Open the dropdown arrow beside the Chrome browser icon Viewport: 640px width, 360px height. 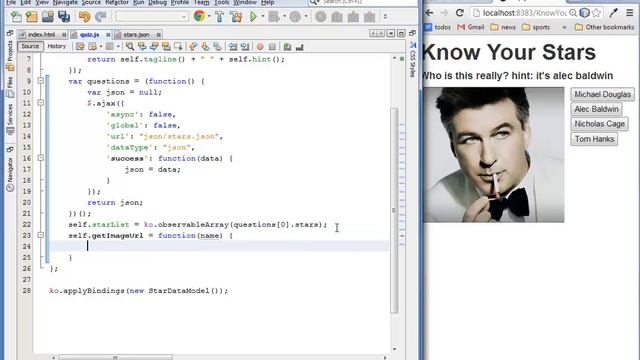point(209,17)
